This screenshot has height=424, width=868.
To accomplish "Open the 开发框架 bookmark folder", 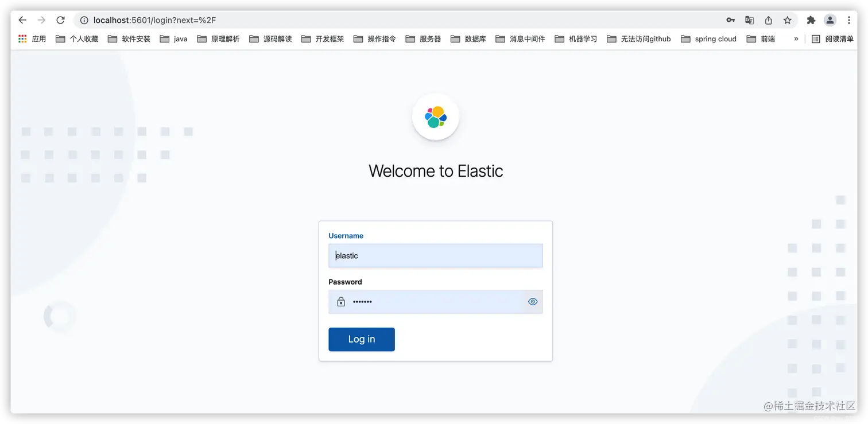I will point(323,39).
